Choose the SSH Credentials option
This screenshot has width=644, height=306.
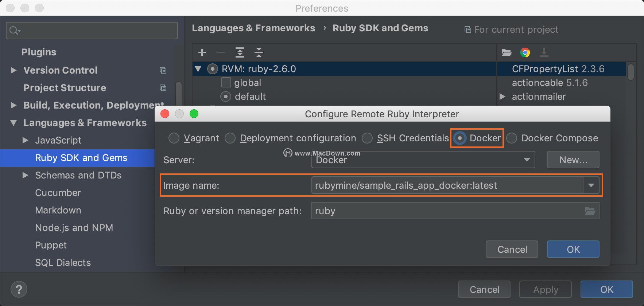367,138
